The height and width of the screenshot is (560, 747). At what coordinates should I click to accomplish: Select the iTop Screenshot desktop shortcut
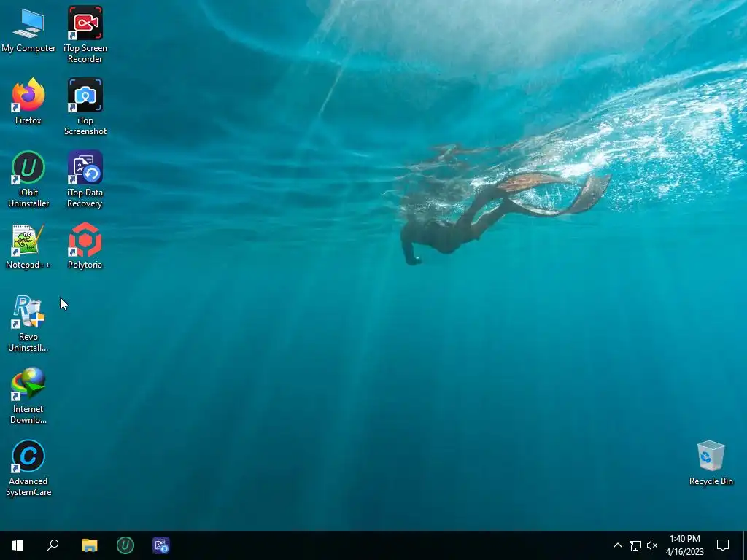click(x=85, y=106)
